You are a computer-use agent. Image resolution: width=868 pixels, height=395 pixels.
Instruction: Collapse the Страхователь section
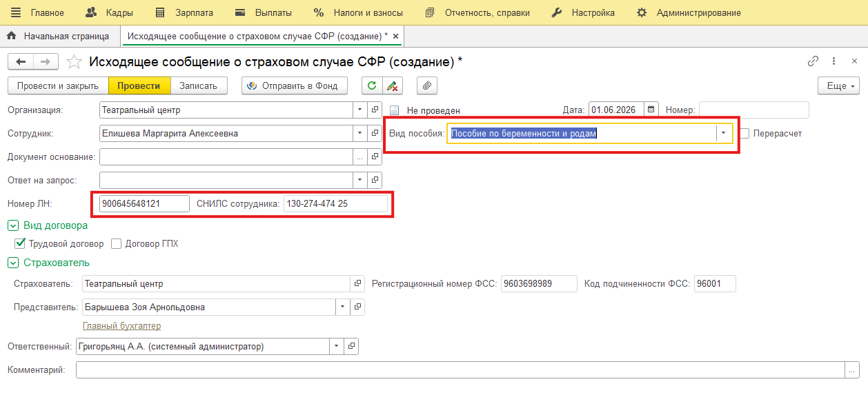(12, 262)
